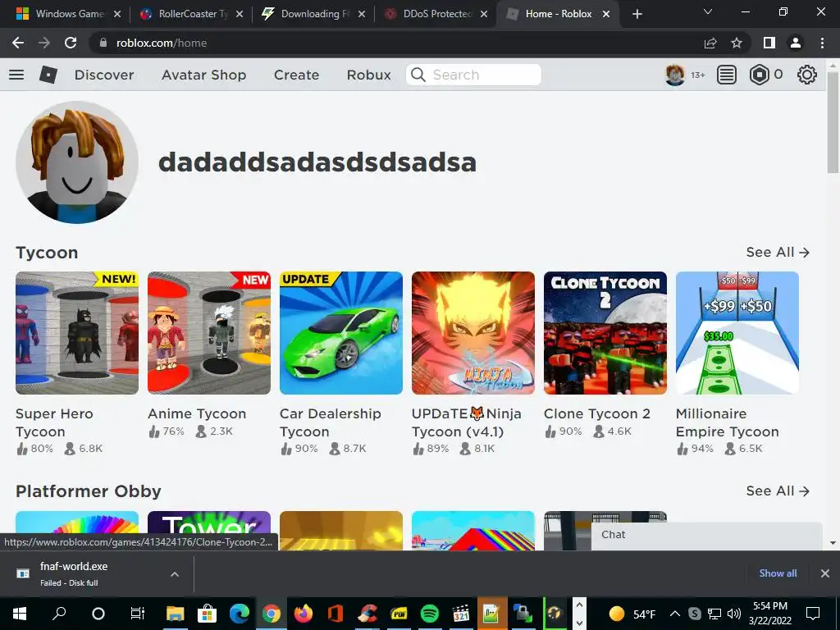Open profile name dadaddsadasdsdsadsa

(317, 162)
